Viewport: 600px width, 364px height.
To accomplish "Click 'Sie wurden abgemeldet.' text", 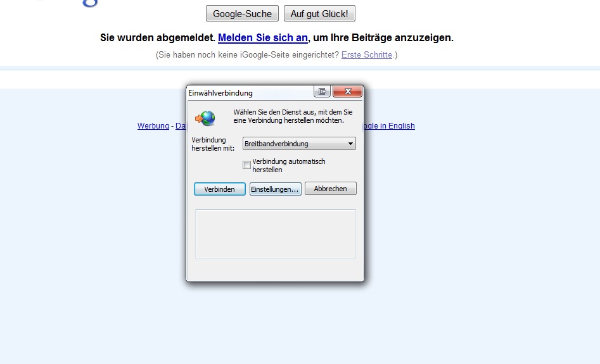I will (x=158, y=38).
